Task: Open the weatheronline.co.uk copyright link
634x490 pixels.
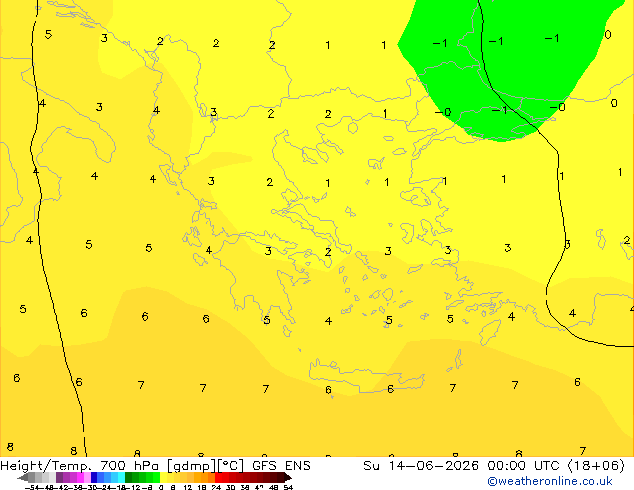Action: (x=550, y=481)
